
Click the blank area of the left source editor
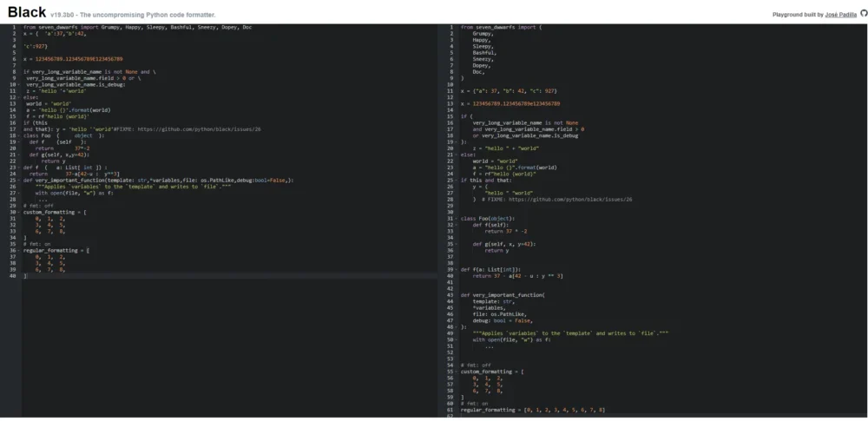[230, 348]
